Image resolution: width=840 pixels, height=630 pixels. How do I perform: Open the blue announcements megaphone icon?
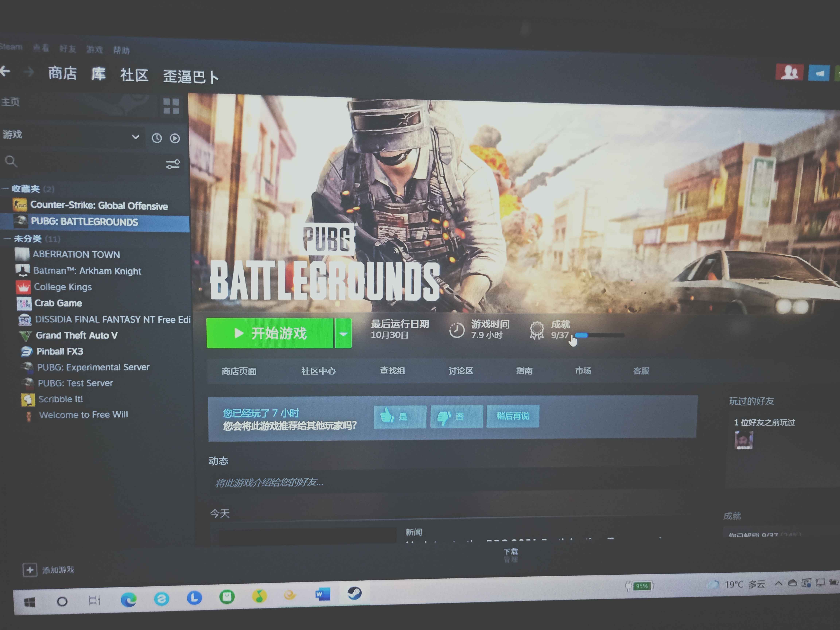tap(819, 73)
